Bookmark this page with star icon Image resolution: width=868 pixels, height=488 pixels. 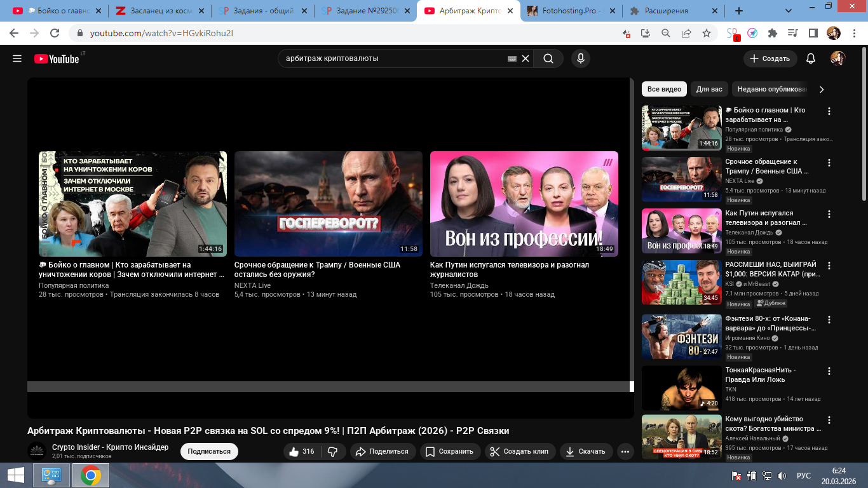706,33
